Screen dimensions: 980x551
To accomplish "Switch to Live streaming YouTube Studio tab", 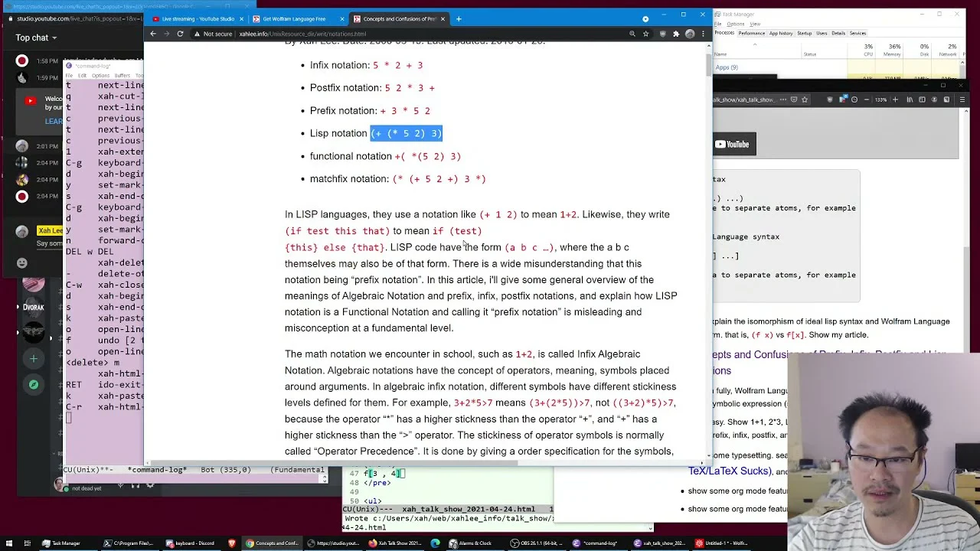I will point(198,19).
